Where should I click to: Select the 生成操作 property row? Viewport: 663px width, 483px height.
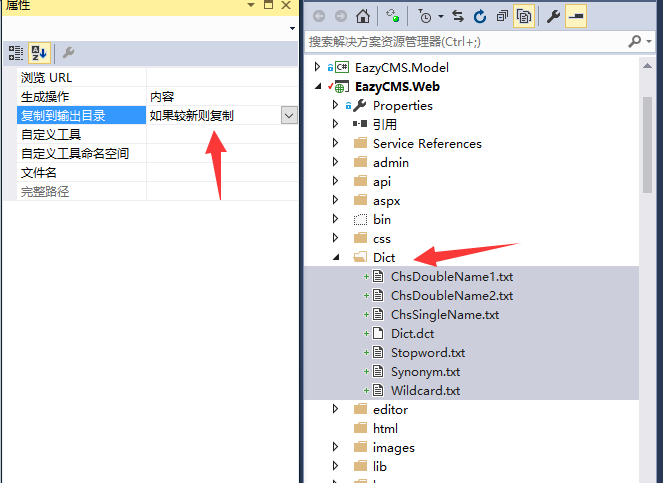coord(157,96)
